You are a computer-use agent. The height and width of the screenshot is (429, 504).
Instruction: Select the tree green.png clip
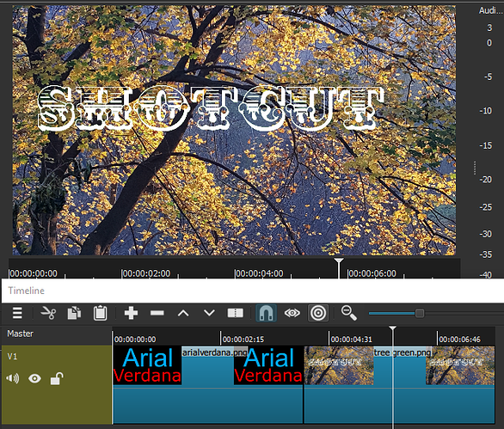click(400, 384)
